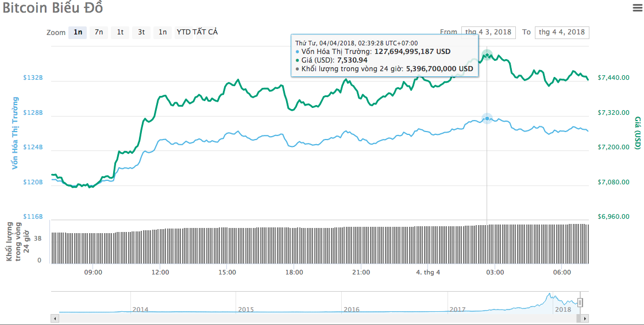Click the 21:00 time axis label
The height and width of the screenshot is (325, 644).
pyautogui.click(x=361, y=272)
